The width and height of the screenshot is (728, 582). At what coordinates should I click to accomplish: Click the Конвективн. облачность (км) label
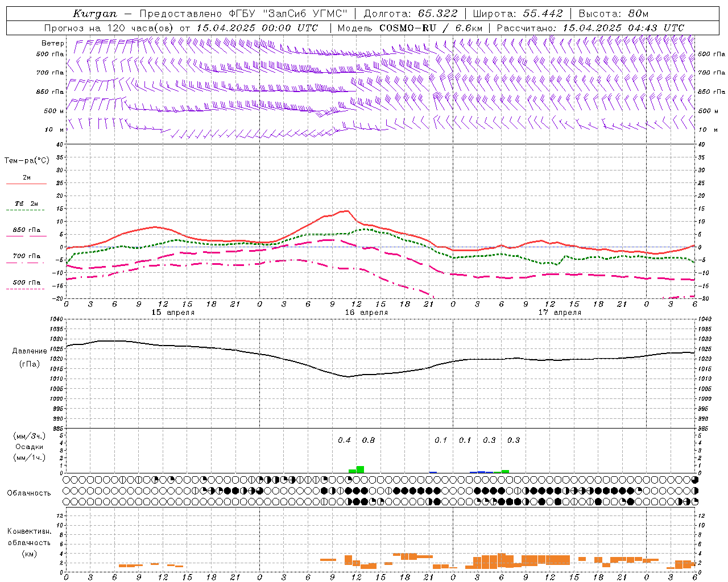(29, 542)
